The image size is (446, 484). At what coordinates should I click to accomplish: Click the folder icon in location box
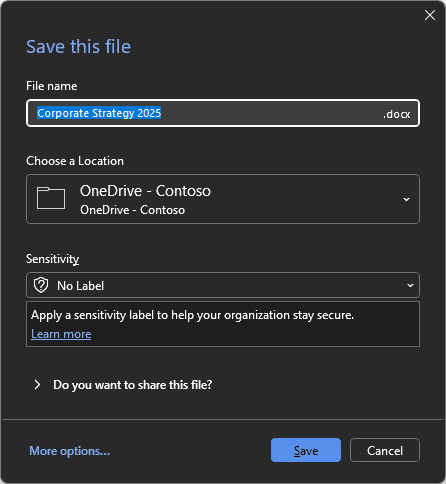tap(51, 198)
